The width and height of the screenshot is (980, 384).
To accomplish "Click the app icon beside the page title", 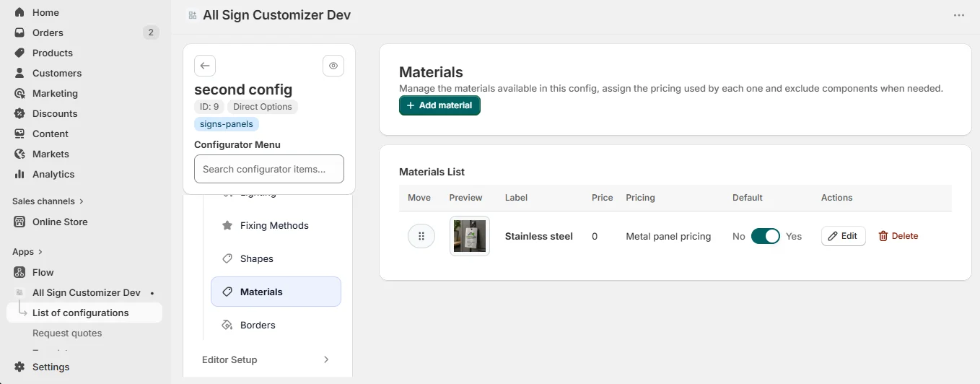I will [x=192, y=15].
